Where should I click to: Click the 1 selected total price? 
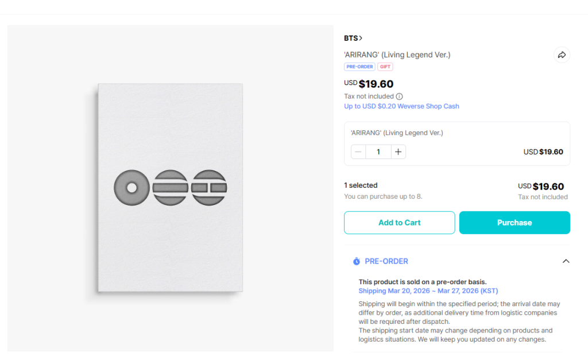point(548,187)
